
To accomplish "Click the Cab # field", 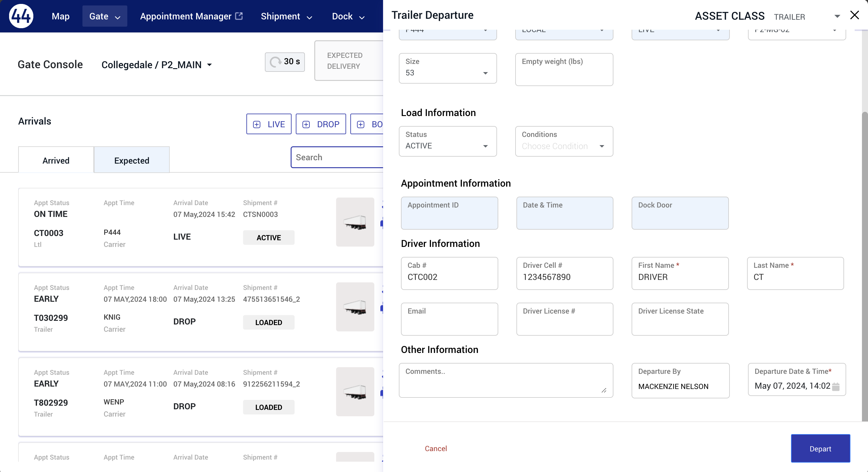I will pos(449,274).
